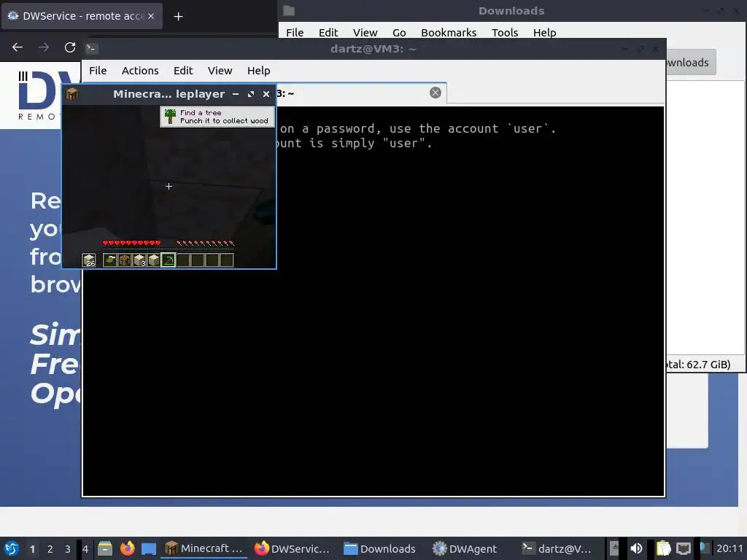The height and width of the screenshot is (560, 747).
Task: Launch Firefox from taskbar quick launch
Action: tap(127, 548)
